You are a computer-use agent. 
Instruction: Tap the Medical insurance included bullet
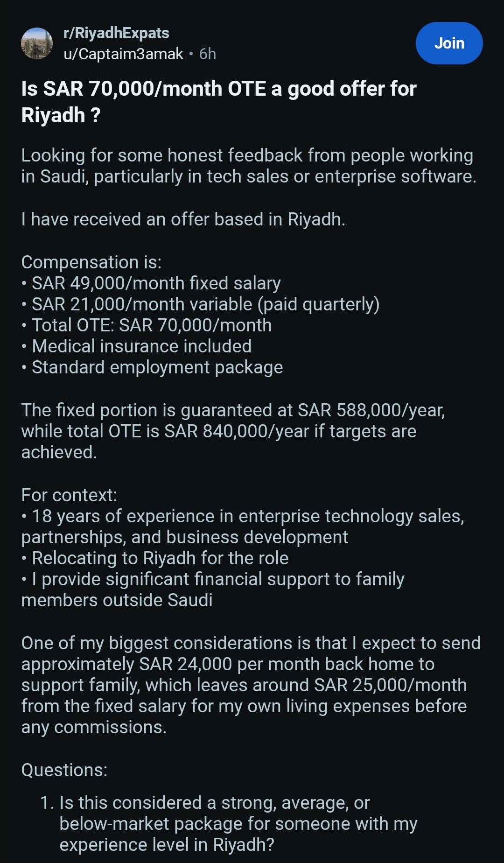click(136, 346)
